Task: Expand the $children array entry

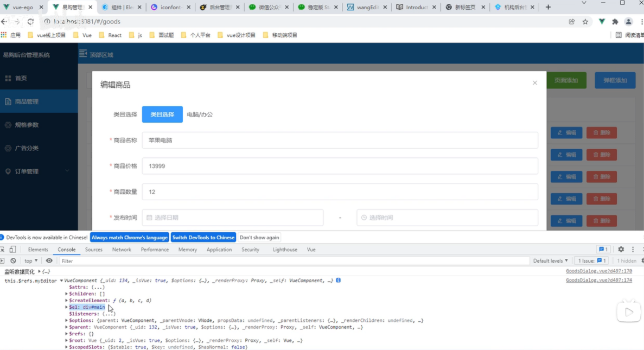Action: point(67,294)
